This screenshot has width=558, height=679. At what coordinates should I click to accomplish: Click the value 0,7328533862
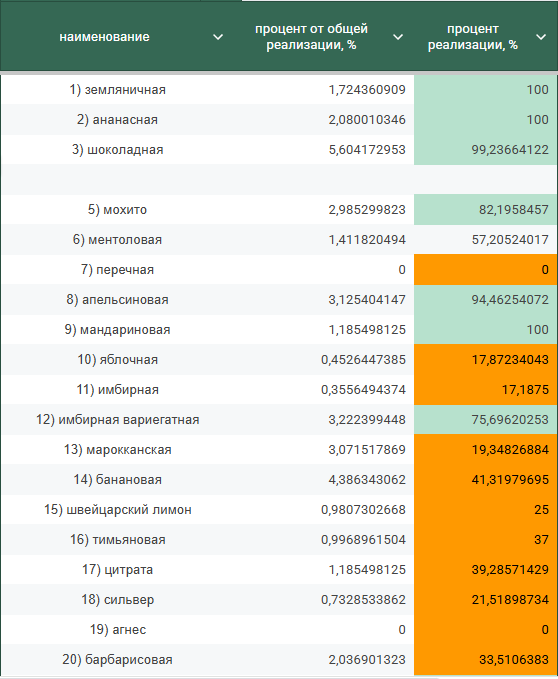[x=363, y=600]
